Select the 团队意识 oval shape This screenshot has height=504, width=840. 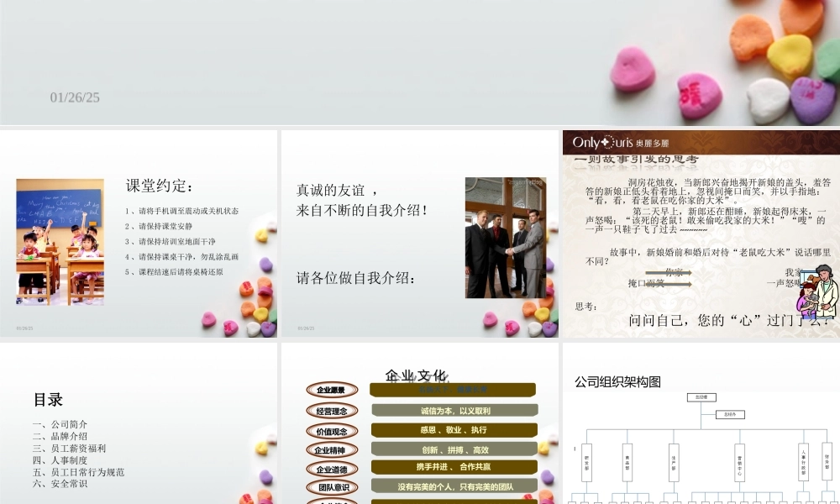(333, 487)
